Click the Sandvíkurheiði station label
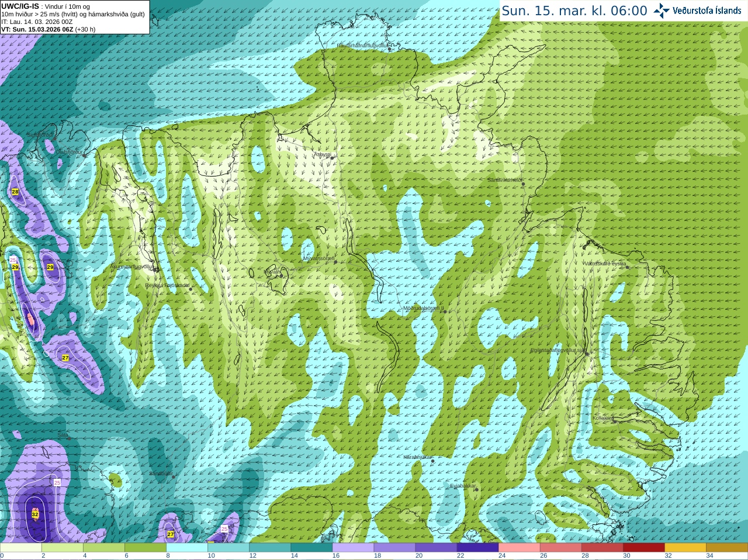Viewport: 748px width, 560px height. (x=505, y=180)
